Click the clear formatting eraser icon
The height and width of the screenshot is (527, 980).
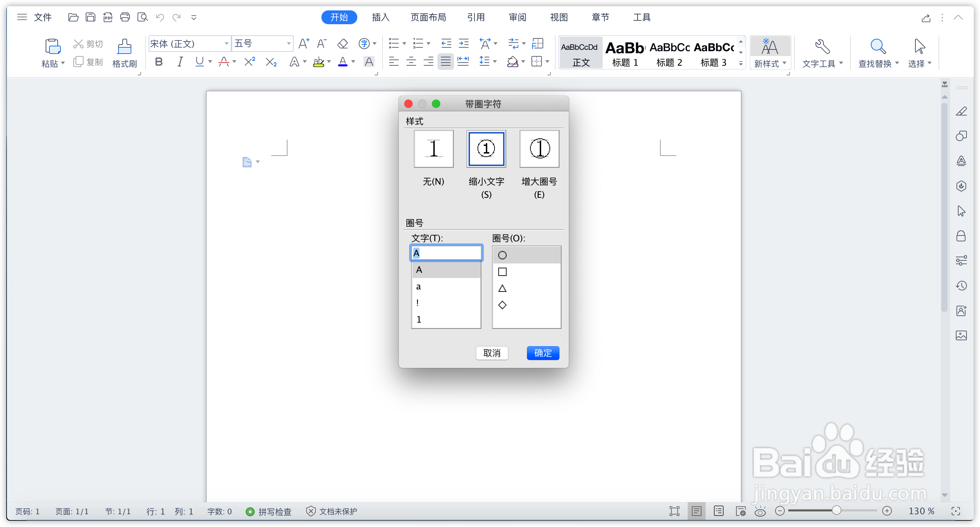pos(342,44)
